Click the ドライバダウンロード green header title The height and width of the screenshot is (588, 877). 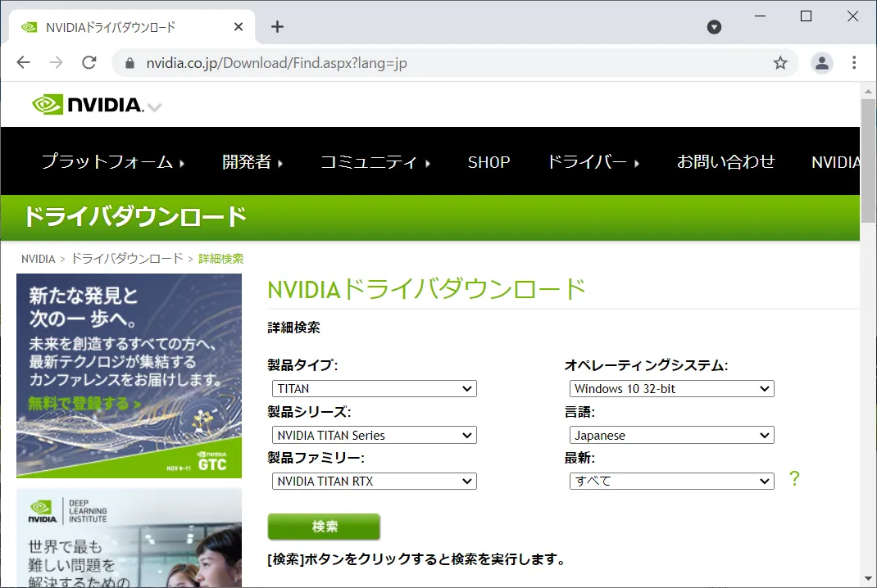pyautogui.click(x=134, y=217)
